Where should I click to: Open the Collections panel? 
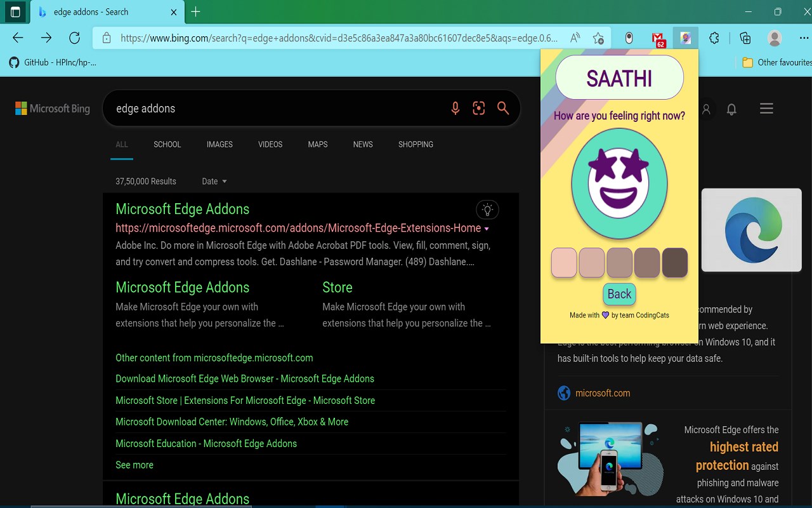[745, 38]
